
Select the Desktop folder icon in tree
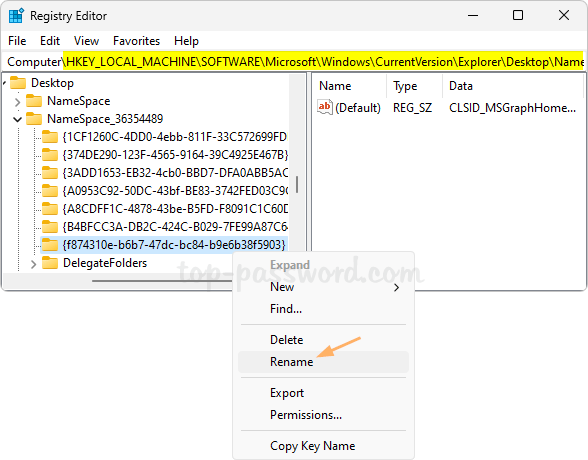pyautogui.click(x=18, y=83)
